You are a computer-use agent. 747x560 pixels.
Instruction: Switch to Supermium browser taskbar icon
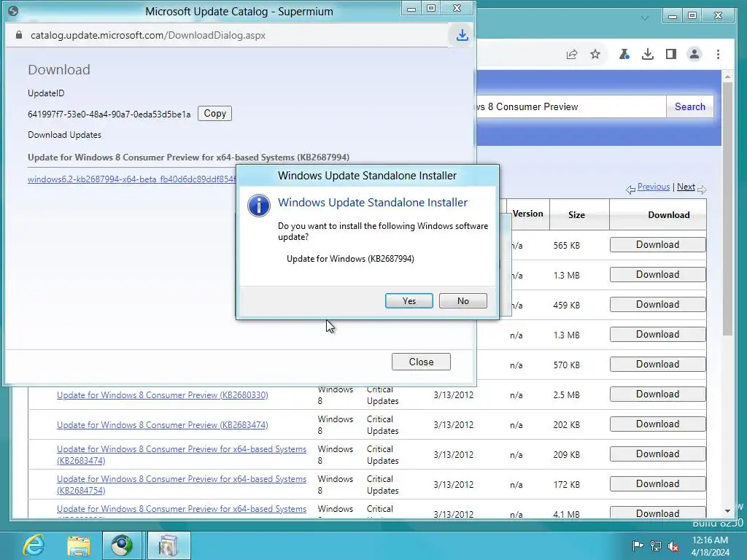coord(122,545)
